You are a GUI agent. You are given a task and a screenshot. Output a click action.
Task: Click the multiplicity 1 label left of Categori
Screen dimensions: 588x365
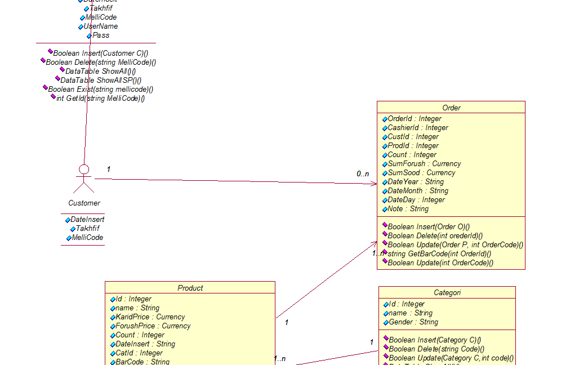(372, 342)
